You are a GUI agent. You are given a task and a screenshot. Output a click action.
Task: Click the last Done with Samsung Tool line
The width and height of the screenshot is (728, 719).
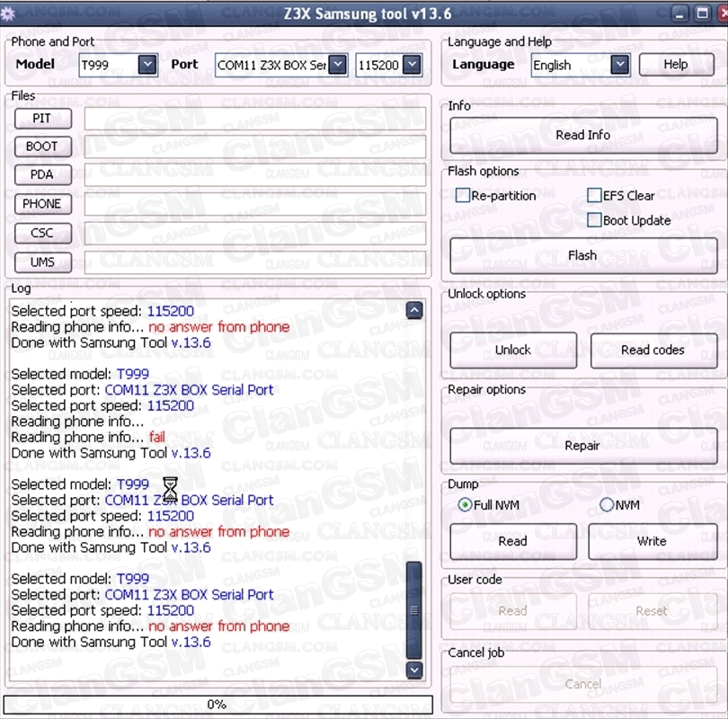pos(111,642)
